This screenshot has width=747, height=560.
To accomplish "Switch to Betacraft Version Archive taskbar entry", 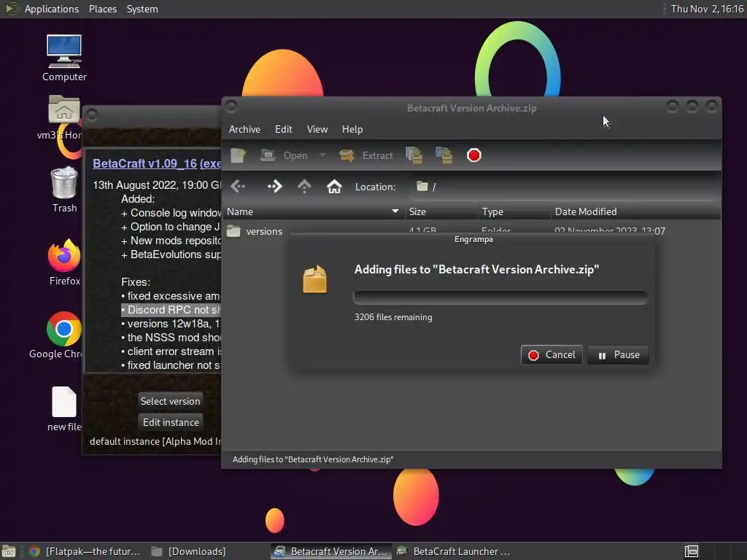I will [332, 551].
